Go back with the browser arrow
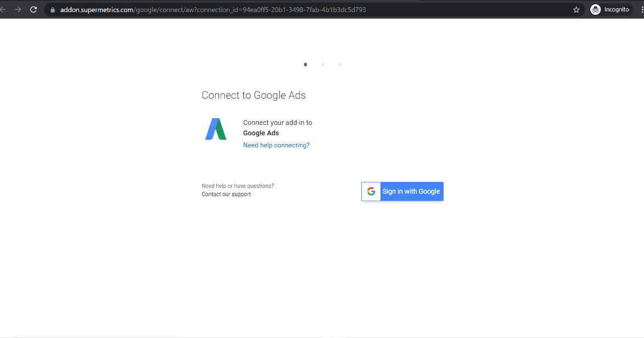 tap(3, 9)
